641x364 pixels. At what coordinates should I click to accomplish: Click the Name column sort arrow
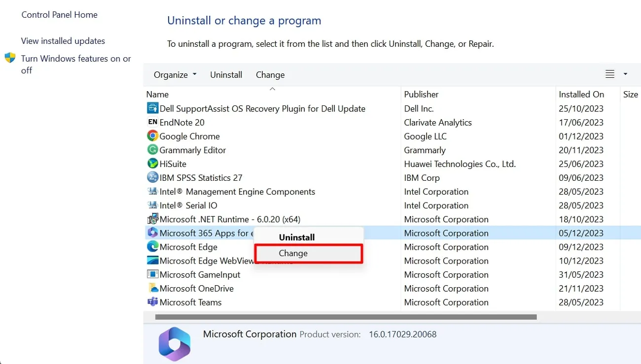pyautogui.click(x=272, y=89)
